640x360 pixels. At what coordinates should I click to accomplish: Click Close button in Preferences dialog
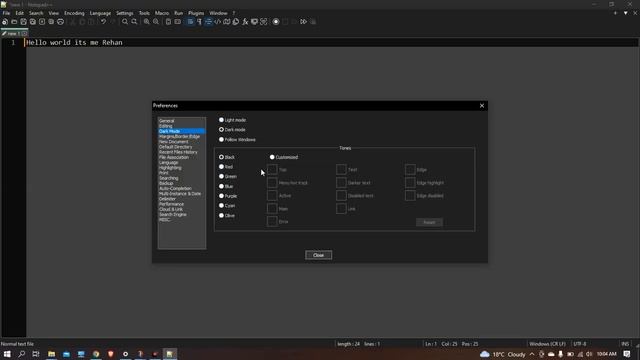[x=318, y=255]
